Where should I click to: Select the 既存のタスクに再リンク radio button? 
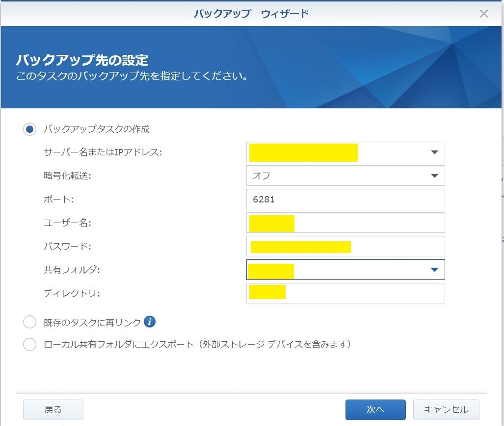[x=30, y=322]
